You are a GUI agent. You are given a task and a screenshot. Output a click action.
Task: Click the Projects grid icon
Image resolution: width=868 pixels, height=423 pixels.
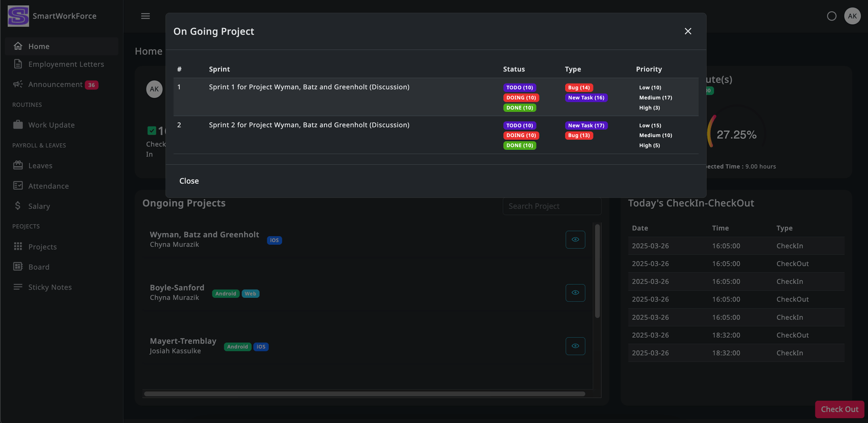[18, 246]
